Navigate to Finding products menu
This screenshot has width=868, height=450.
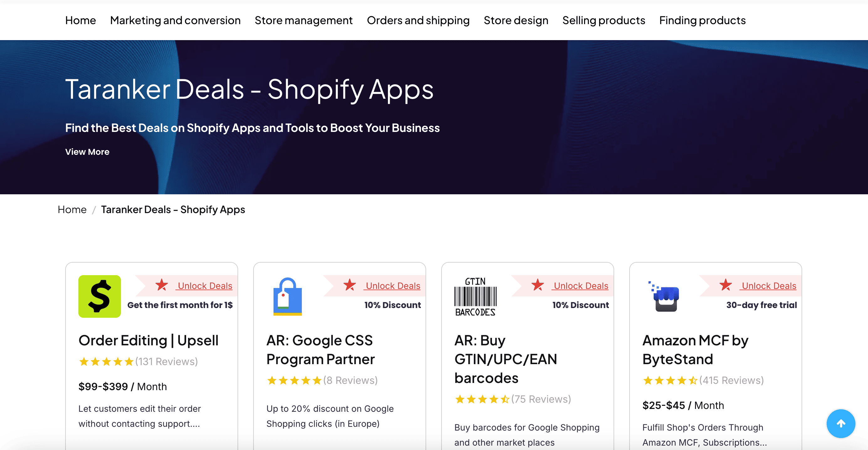tap(703, 20)
